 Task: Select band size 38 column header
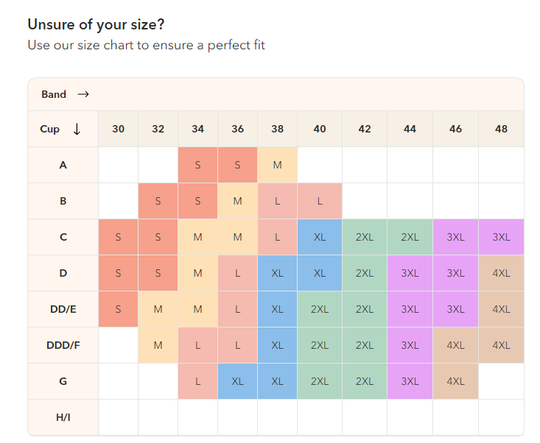277,129
